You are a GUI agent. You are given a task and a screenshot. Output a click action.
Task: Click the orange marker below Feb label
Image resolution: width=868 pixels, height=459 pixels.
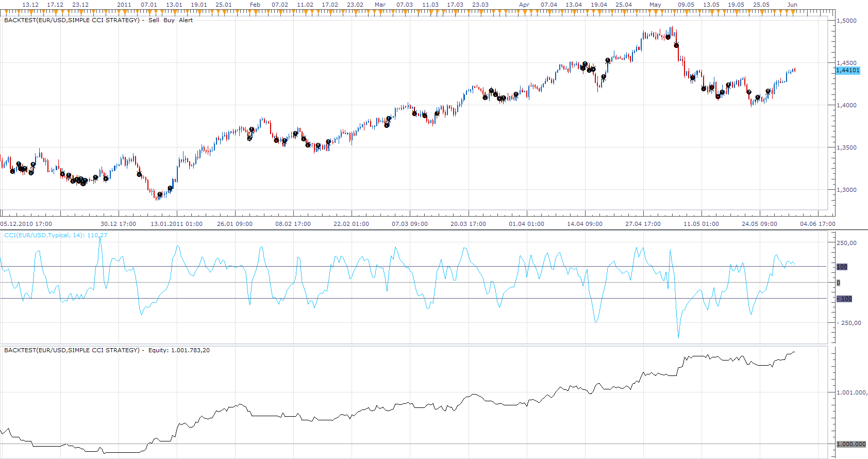point(255,11)
